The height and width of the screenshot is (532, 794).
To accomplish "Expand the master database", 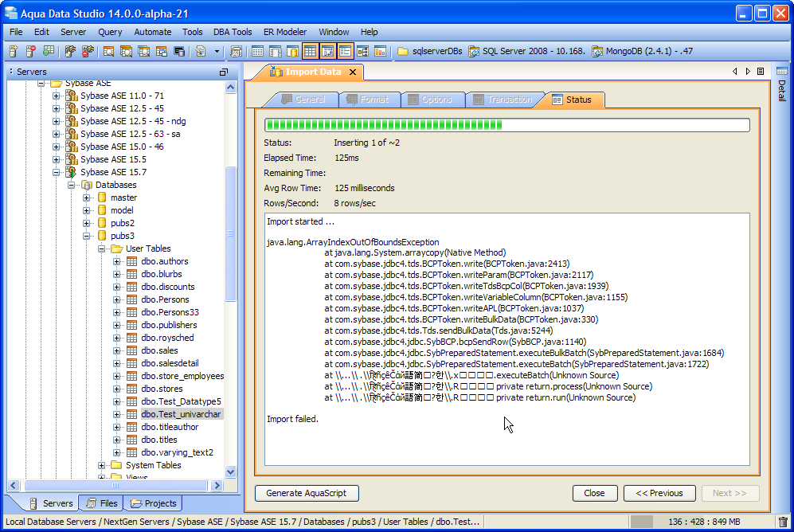I will (x=87, y=198).
